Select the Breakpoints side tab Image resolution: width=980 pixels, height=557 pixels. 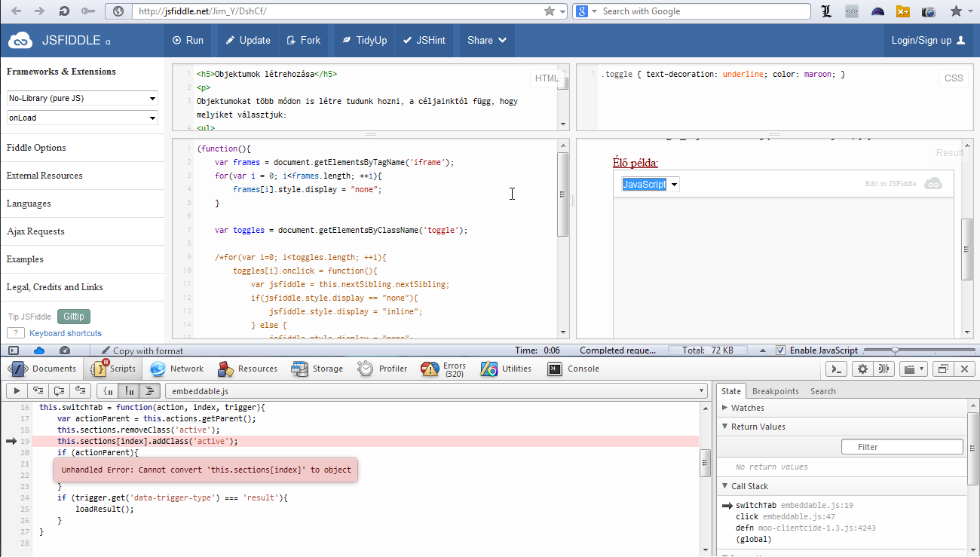click(x=775, y=391)
